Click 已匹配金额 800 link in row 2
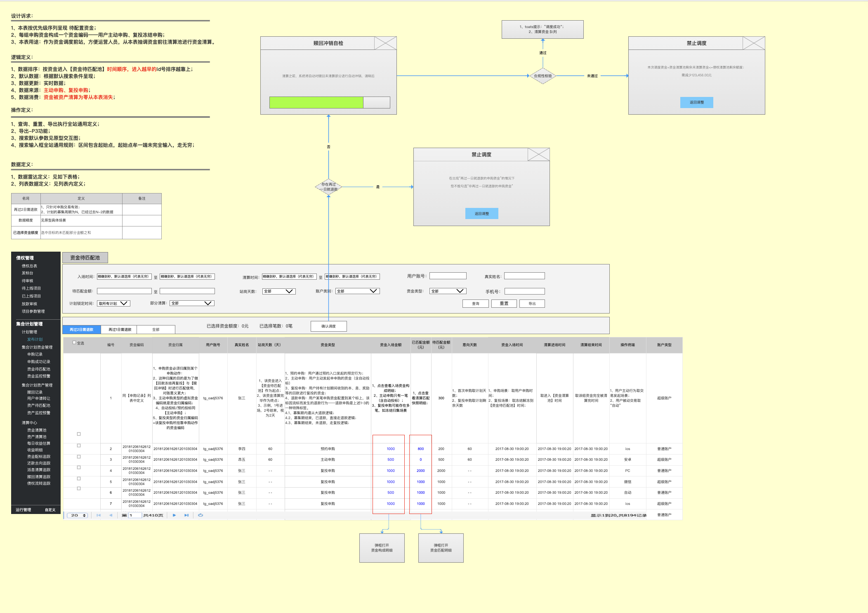This screenshot has height=613, width=868. pos(420,449)
